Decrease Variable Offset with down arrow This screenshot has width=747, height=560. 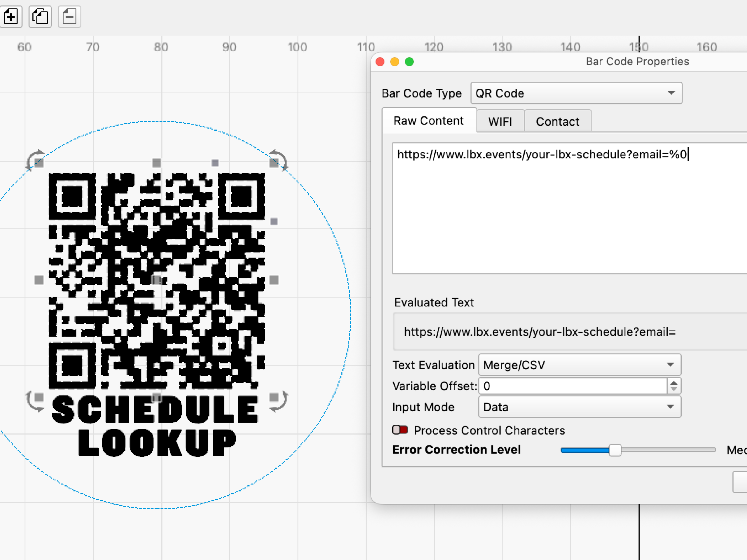pos(674,389)
